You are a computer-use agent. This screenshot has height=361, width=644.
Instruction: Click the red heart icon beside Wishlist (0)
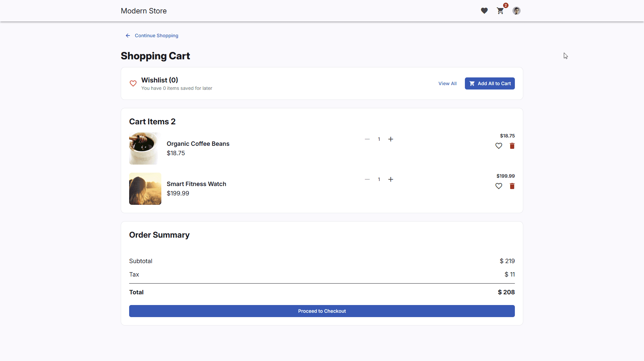click(133, 83)
